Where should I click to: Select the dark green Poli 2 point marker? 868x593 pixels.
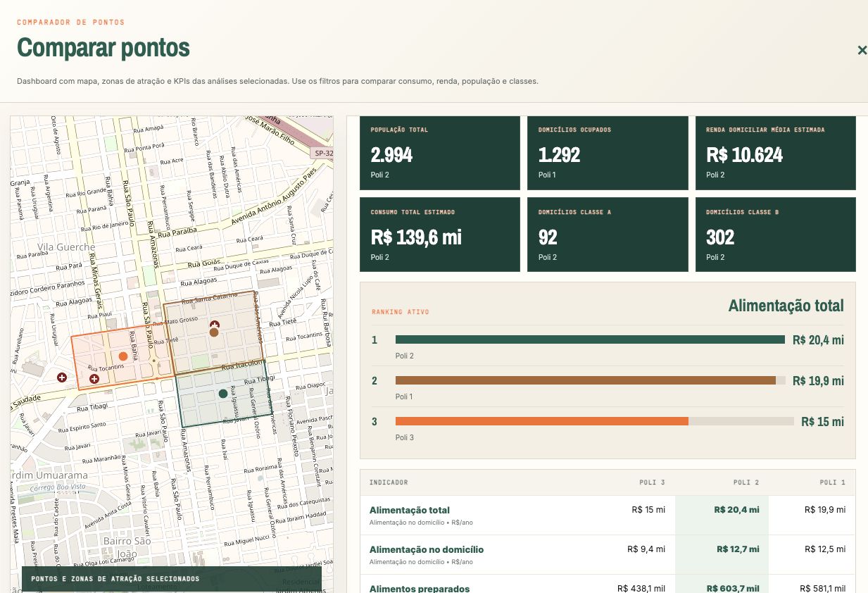(x=223, y=393)
